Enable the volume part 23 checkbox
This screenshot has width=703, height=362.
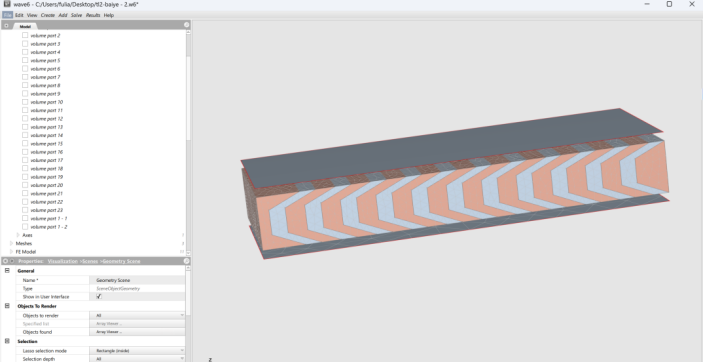pos(25,210)
